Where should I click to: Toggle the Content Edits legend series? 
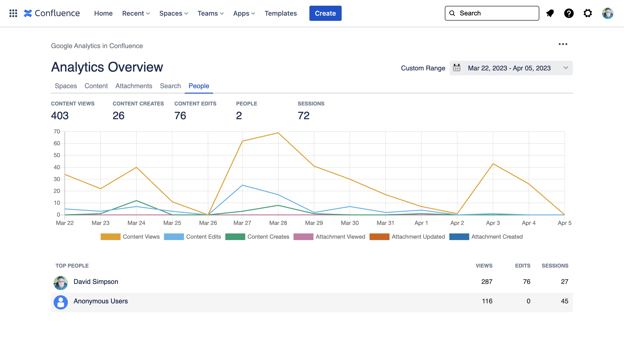pyautogui.click(x=174, y=237)
